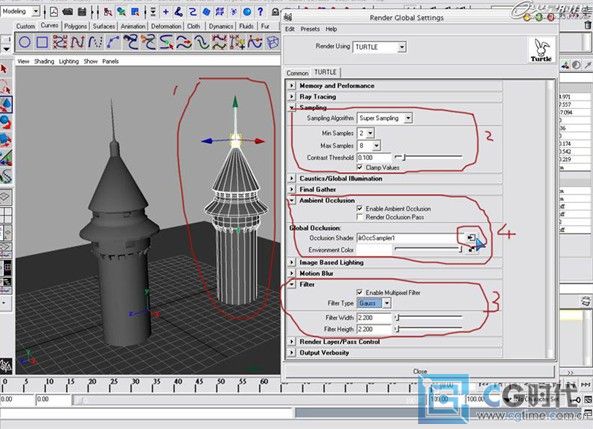
Task: Click the question mark miscellaneous mask icon
Action: pyautogui.click(x=260, y=12)
